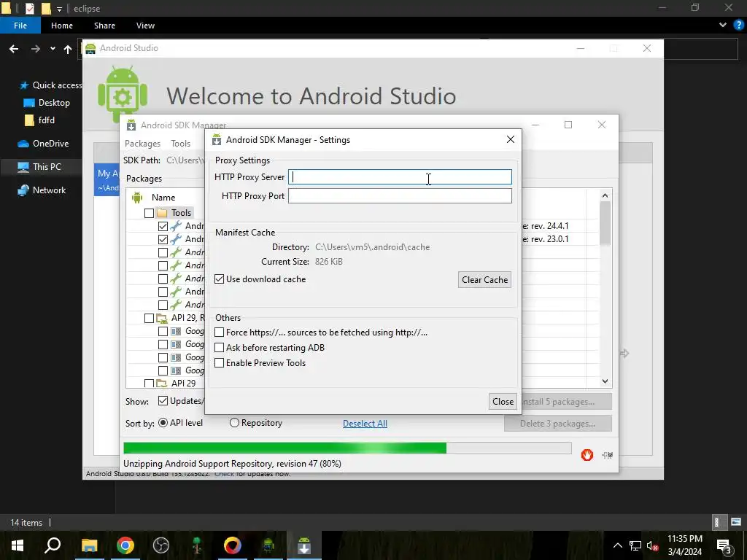
Task: Check the API 29, R group checkbox
Action: (149, 318)
